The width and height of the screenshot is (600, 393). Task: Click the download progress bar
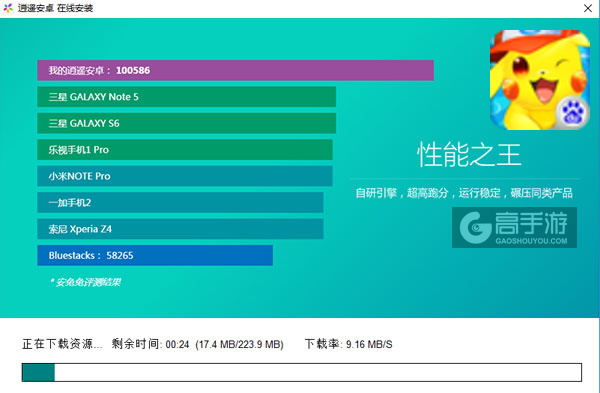302,372
